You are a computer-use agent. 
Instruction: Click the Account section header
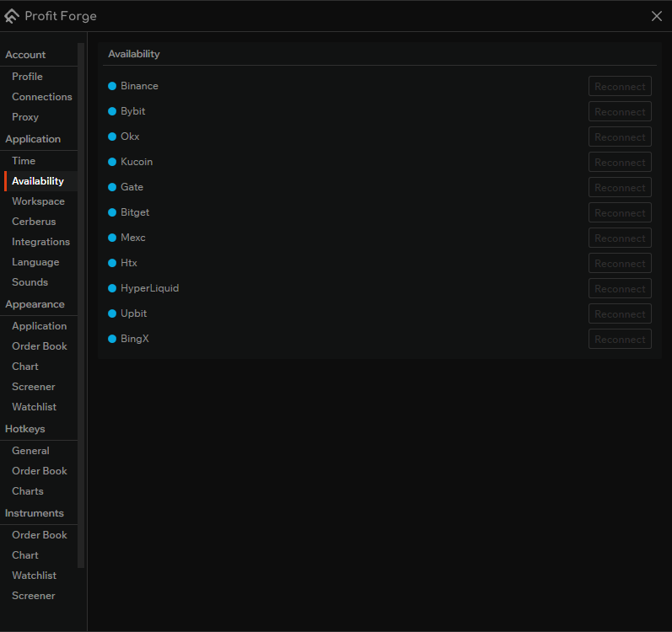pyautogui.click(x=25, y=55)
